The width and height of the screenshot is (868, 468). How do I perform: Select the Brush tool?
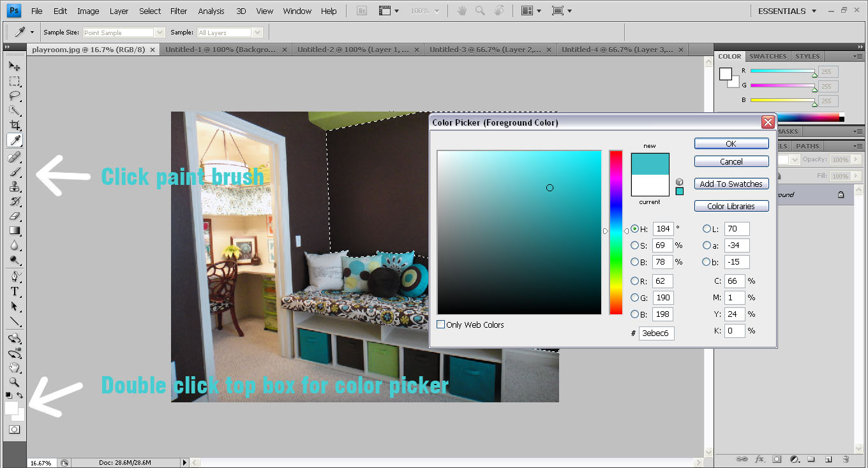point(14,171)
